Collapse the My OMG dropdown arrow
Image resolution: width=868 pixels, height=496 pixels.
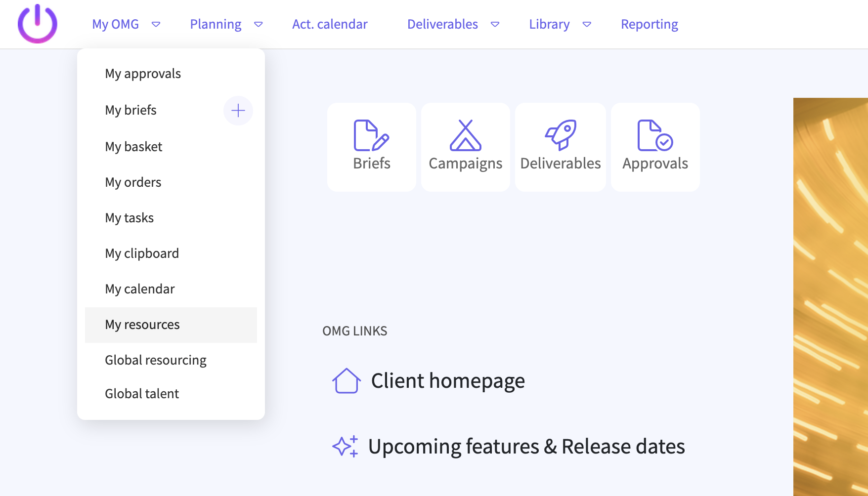coord(156,24)
